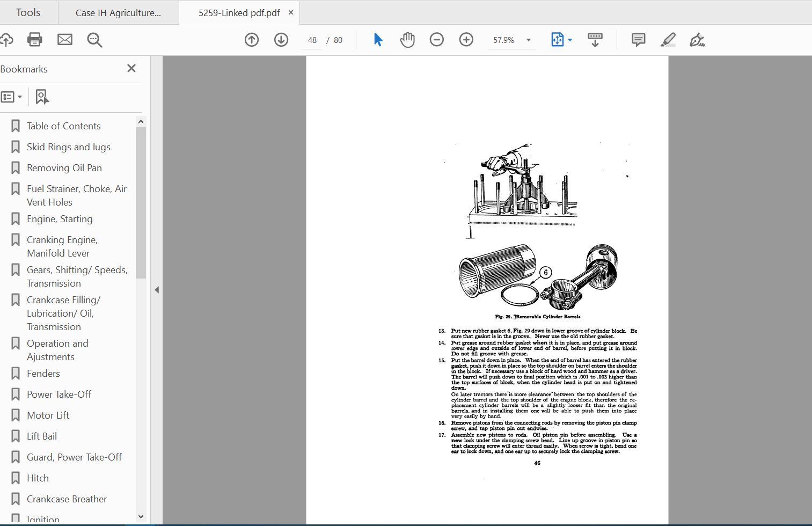Switch to Case IH Agriculture tab
Image resolution: width=812 pixels, height=526 pixels.
point(118,13)
